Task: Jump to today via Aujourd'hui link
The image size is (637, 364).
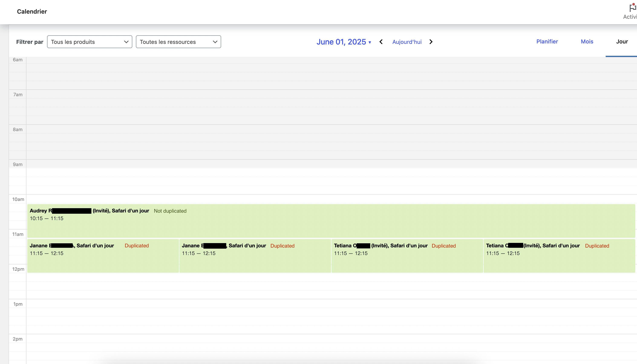Action: point(407,42)
